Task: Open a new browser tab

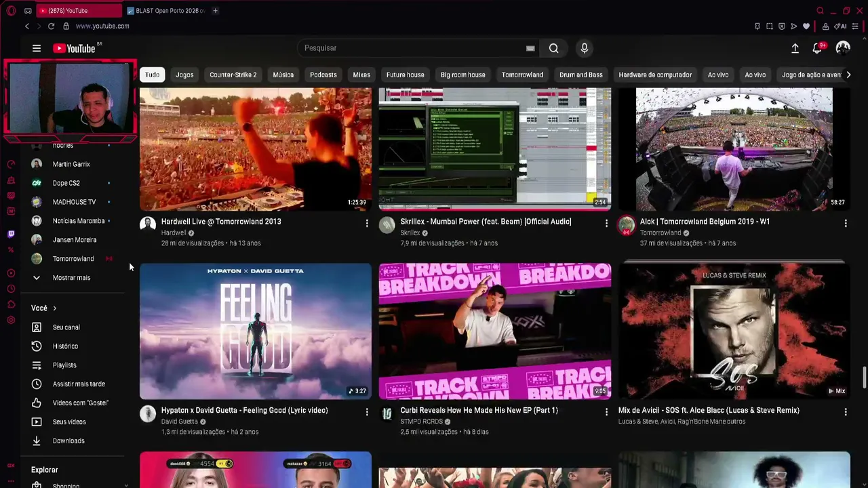Action: coord(215,11)
